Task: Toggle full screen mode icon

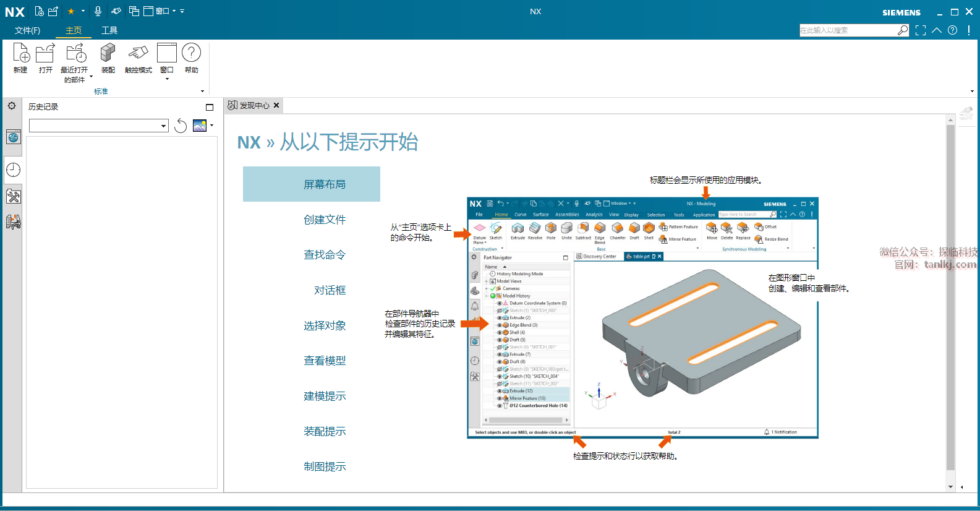Action: pos(921,30)
